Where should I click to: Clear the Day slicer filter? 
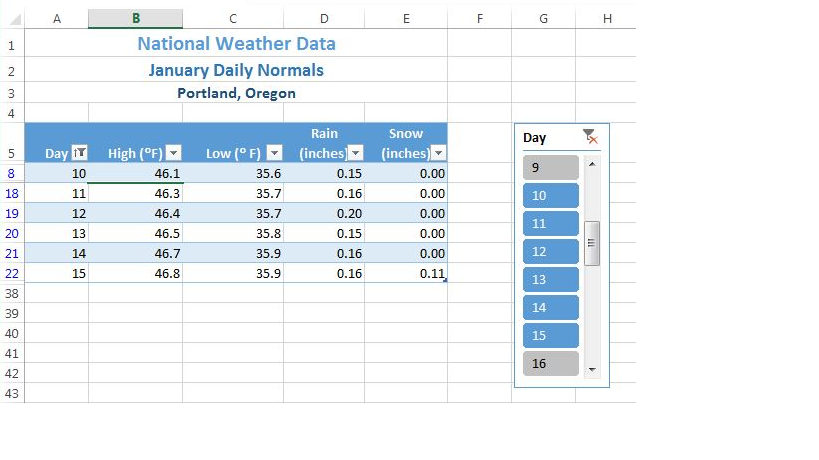[x=590, y=137]
